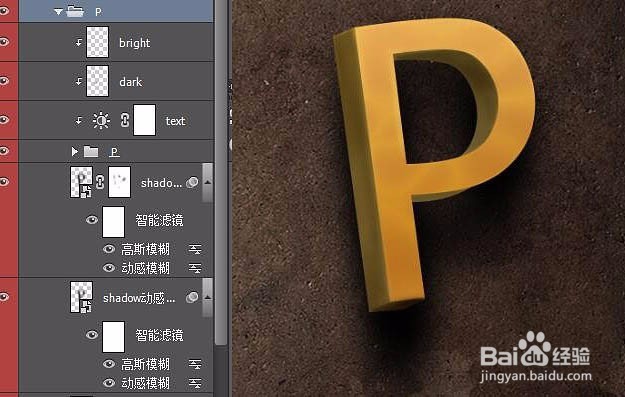
Task: Click the link icon on text layer
Action: [125, 120]
